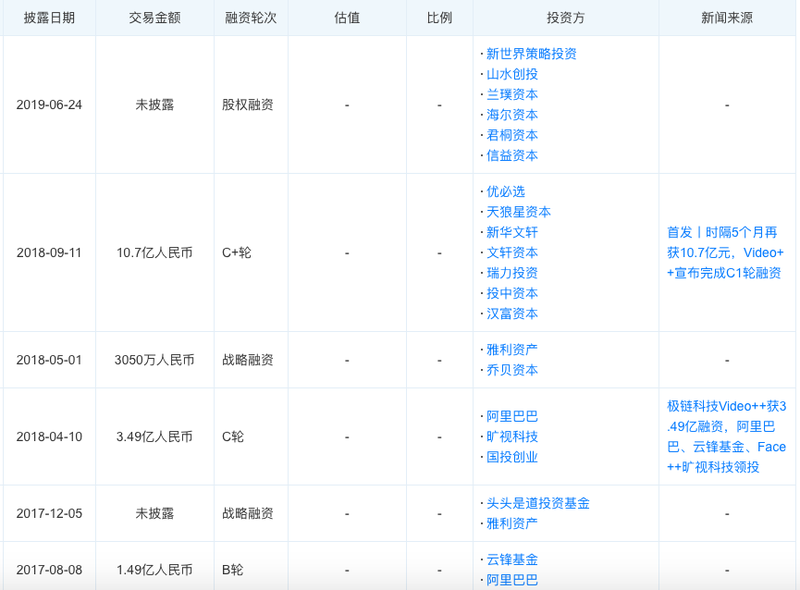Read news 极链科技Video++获3.49亿融资

pos(727,436)
